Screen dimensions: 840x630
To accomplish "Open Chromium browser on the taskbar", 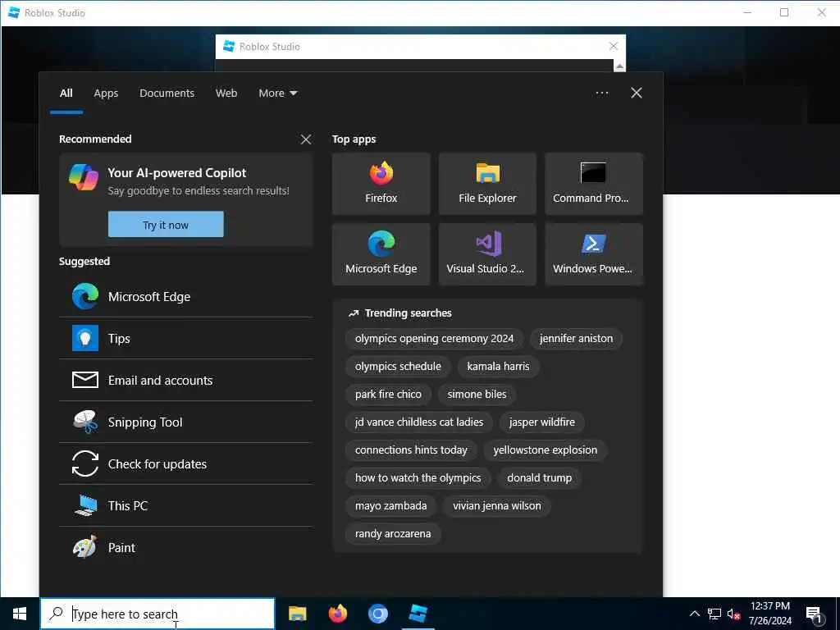I will 377,614.
